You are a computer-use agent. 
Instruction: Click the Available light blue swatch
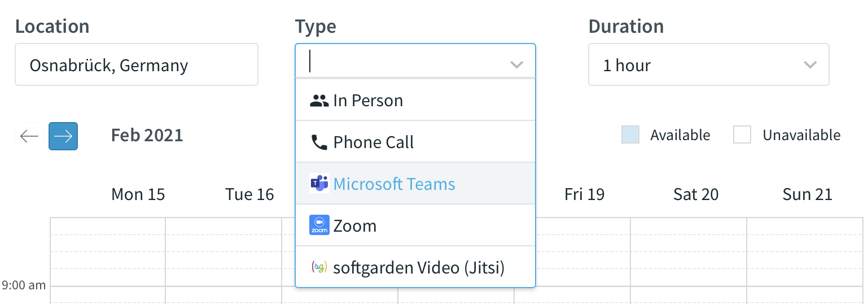pos(630,135)
